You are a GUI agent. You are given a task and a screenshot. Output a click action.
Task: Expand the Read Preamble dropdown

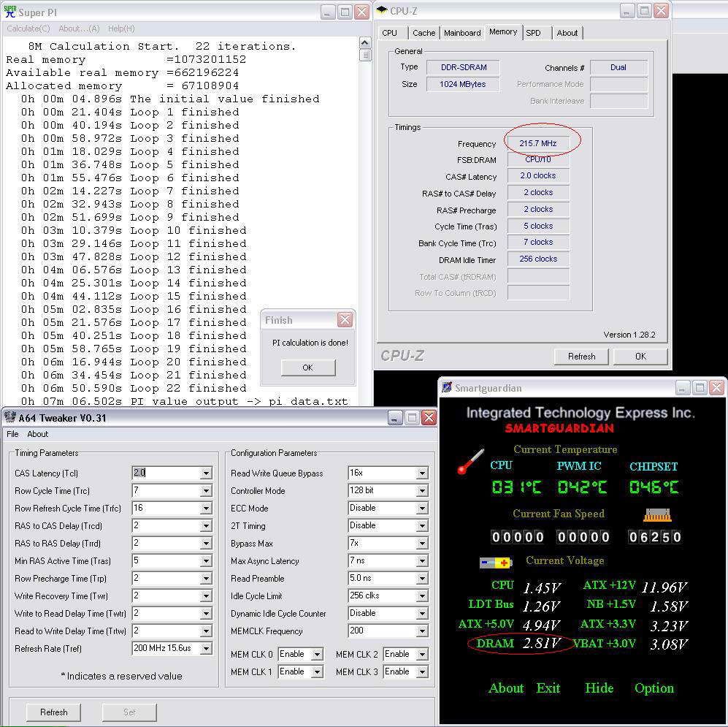(422, 579)
